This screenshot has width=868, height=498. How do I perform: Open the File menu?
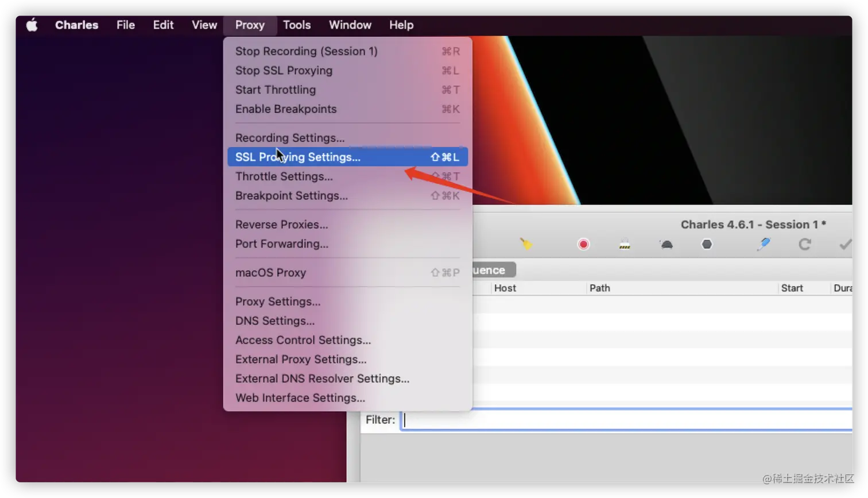[125, 25]
